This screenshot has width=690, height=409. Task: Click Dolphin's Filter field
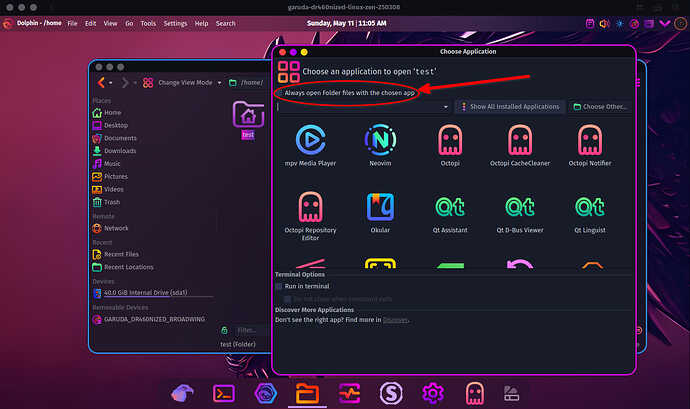coord(252,330)
